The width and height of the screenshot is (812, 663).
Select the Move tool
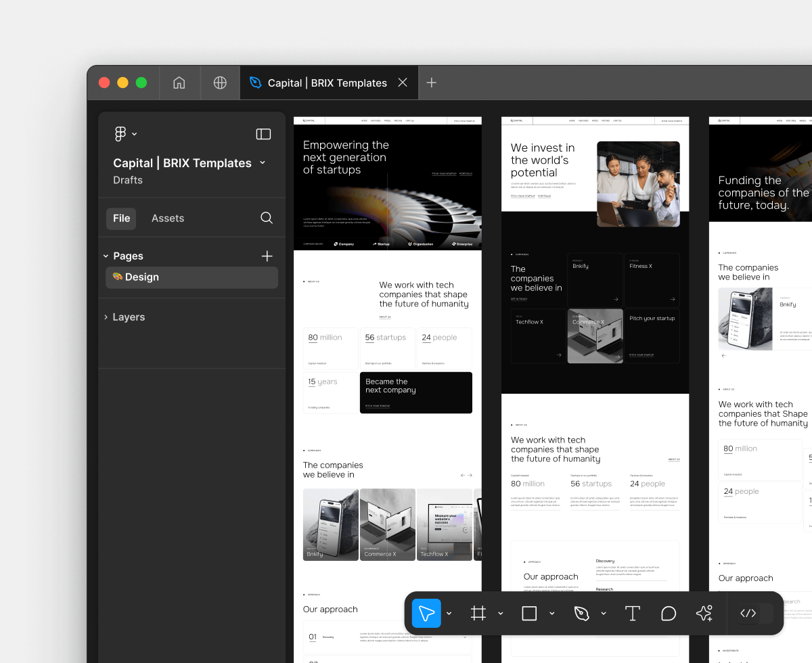click(426, 614)
